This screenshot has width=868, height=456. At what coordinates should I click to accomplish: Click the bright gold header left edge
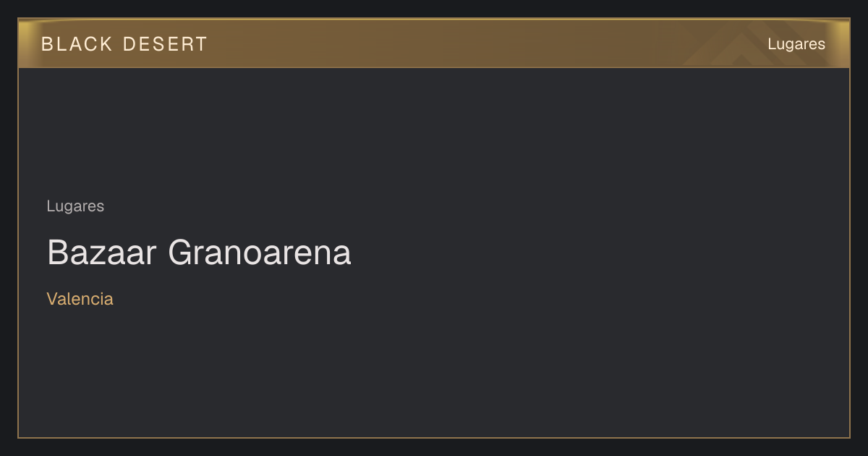click(26, 43)
